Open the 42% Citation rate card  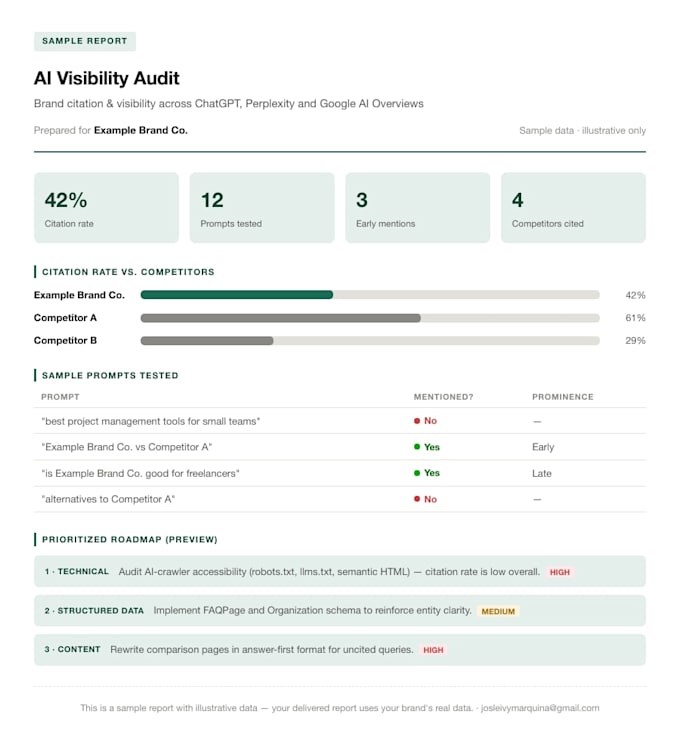coord(107,208)
